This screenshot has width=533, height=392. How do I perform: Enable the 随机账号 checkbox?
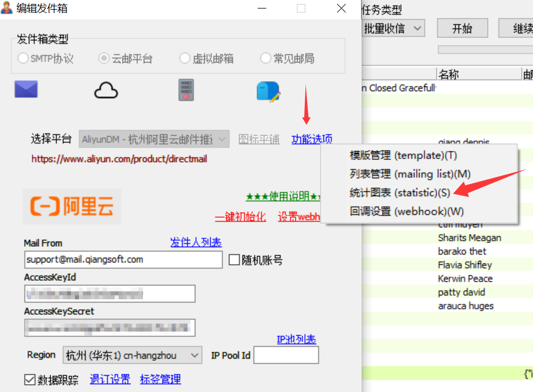click(x=234, y=260)
